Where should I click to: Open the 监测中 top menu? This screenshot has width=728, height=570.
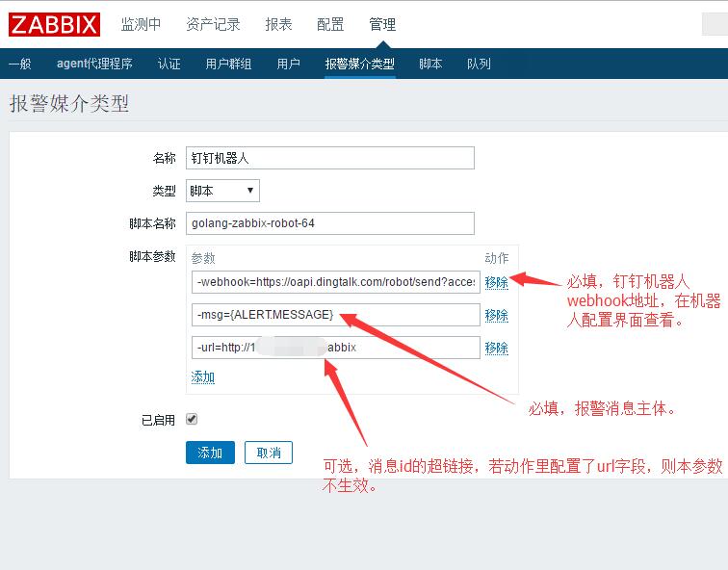click(x=141, y=24)
